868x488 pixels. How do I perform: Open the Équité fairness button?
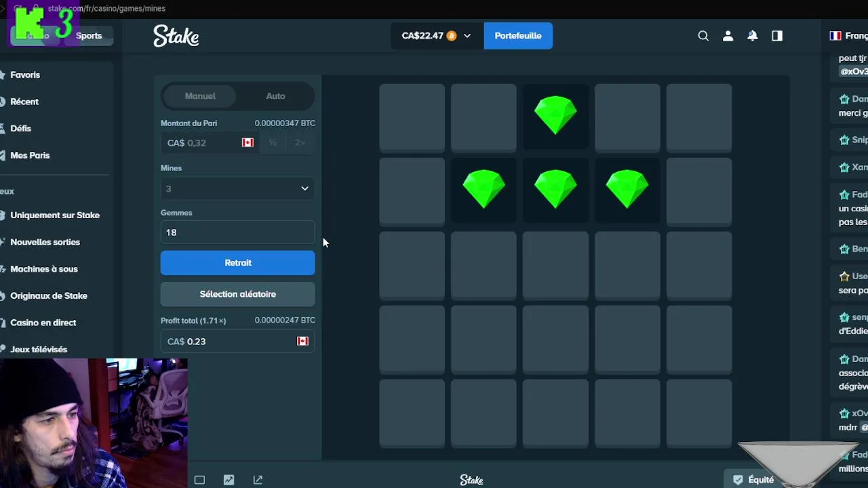(x=754, y=480)
